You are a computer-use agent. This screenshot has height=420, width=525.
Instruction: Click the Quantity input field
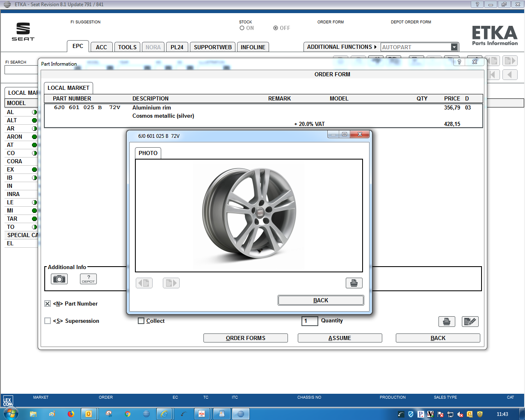310,321
